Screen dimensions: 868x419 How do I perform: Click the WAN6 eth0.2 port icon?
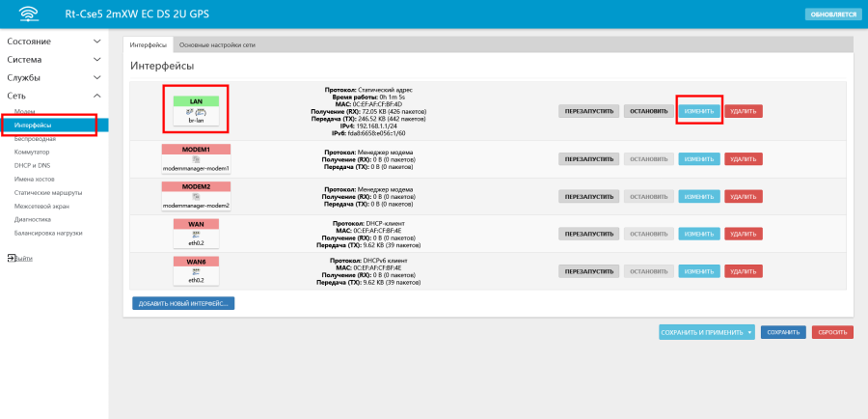click(x=196, y=270)
